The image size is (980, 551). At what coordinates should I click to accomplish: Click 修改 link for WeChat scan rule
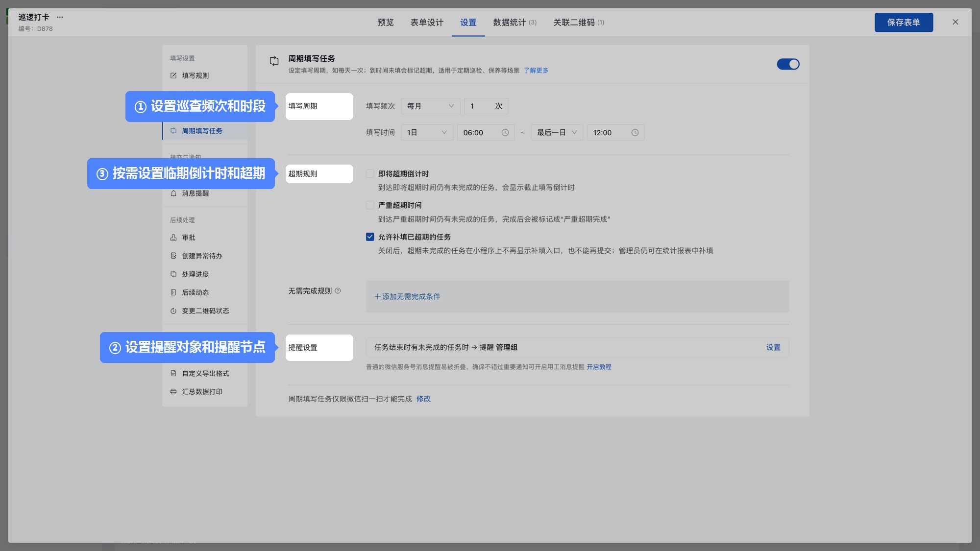423,399
